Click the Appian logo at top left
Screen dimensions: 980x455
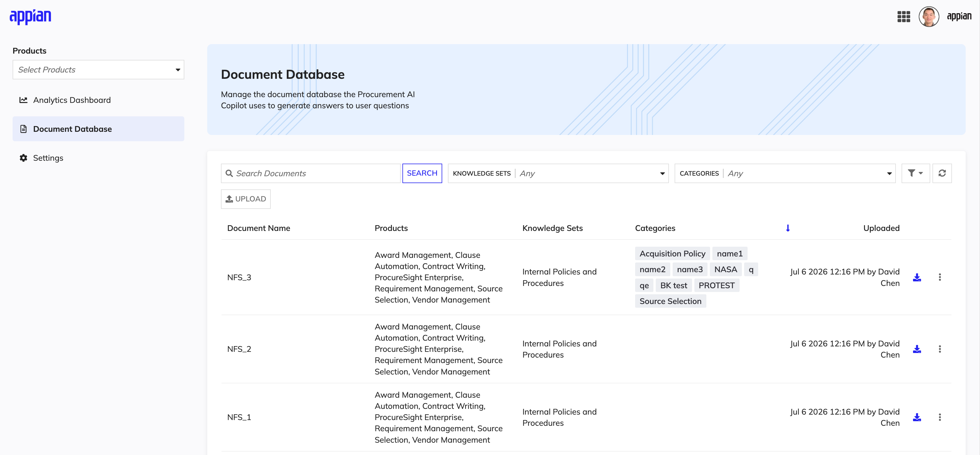click(30, 17)
